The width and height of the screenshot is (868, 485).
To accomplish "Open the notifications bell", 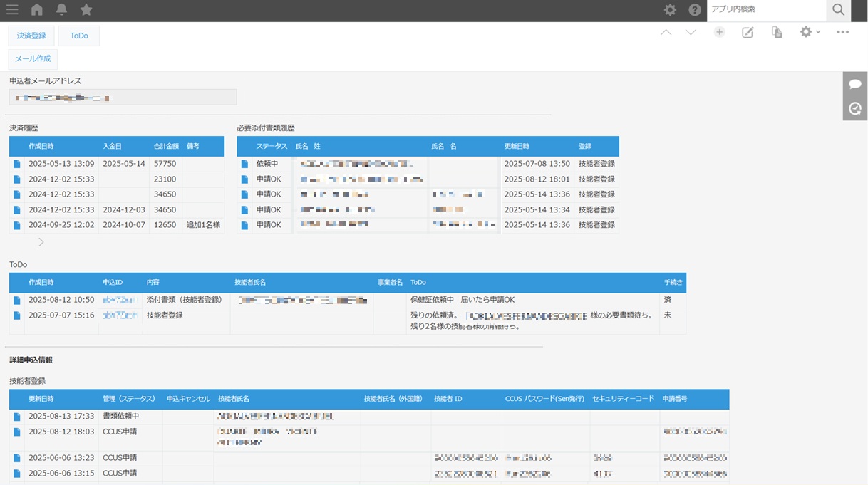I will 61,10.
